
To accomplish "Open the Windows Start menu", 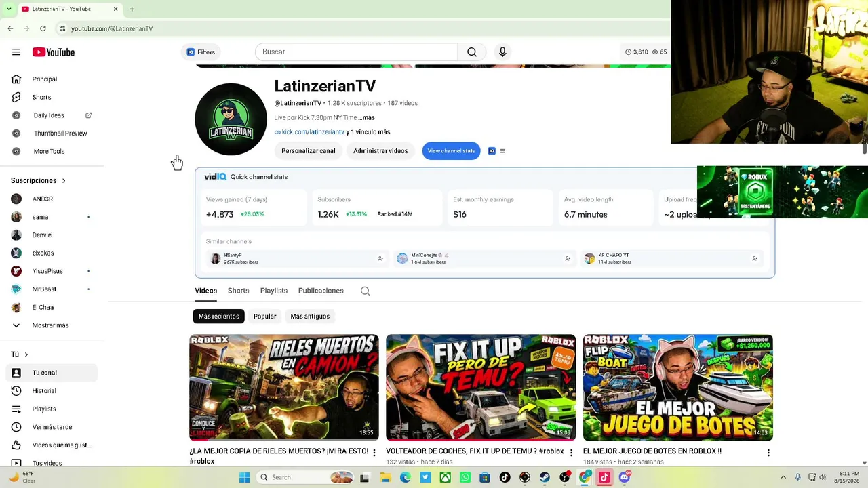I will tap(244, 477).
